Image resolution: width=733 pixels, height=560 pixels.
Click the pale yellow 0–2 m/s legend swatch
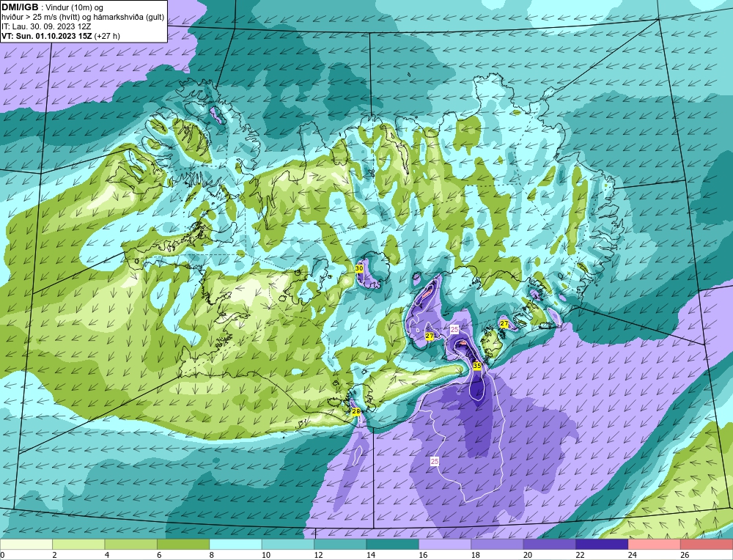click(26, 544)
